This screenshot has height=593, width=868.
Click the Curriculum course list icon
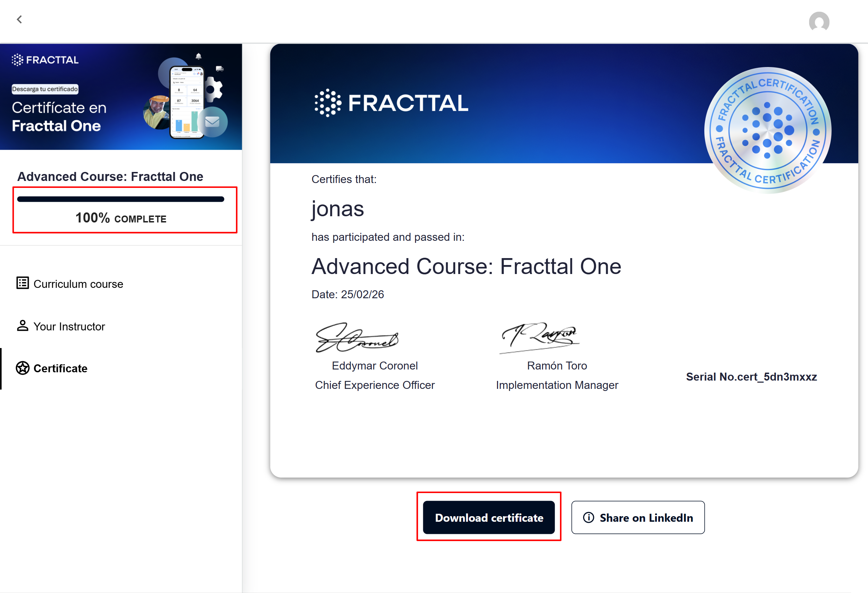22,283
